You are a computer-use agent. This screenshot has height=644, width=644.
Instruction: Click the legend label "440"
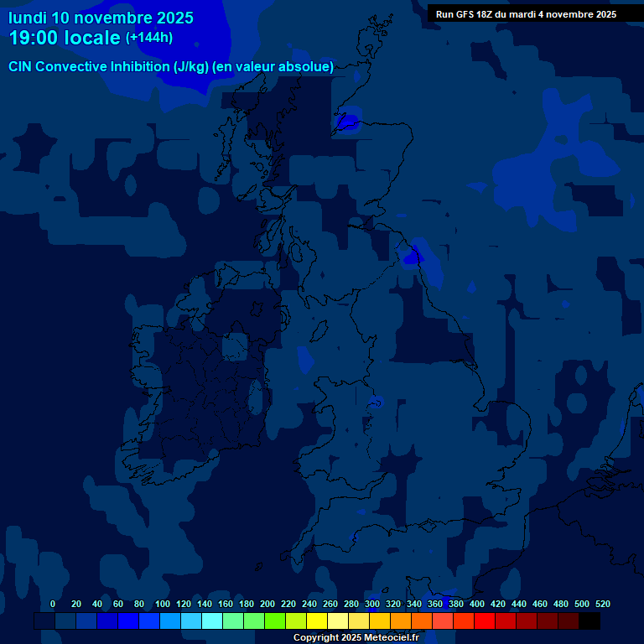[x=519, y=604]
